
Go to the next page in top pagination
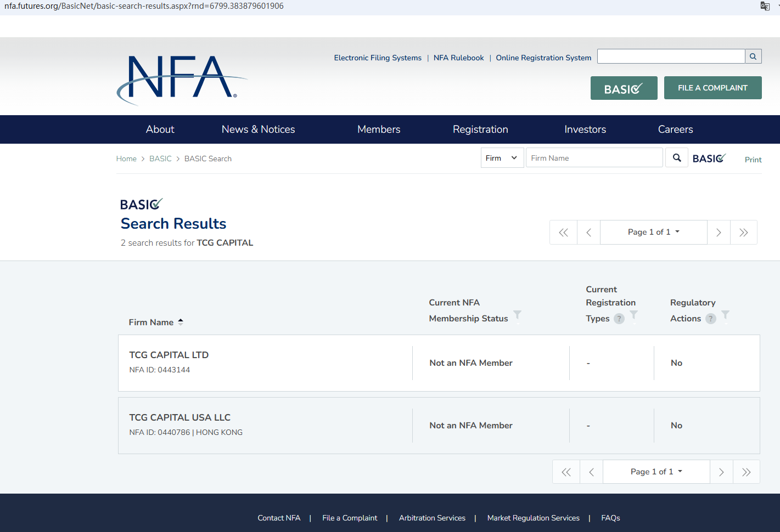tap(719, 233)
